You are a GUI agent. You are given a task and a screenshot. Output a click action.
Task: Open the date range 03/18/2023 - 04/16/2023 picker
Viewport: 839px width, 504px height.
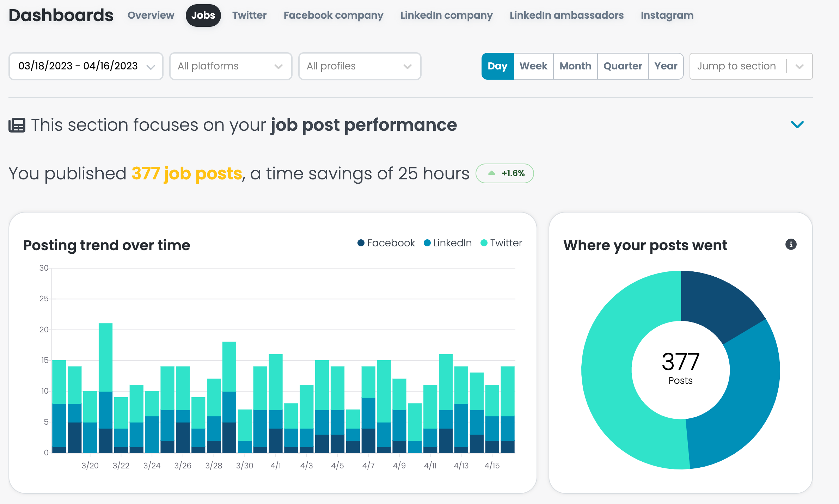click(86, 66)
